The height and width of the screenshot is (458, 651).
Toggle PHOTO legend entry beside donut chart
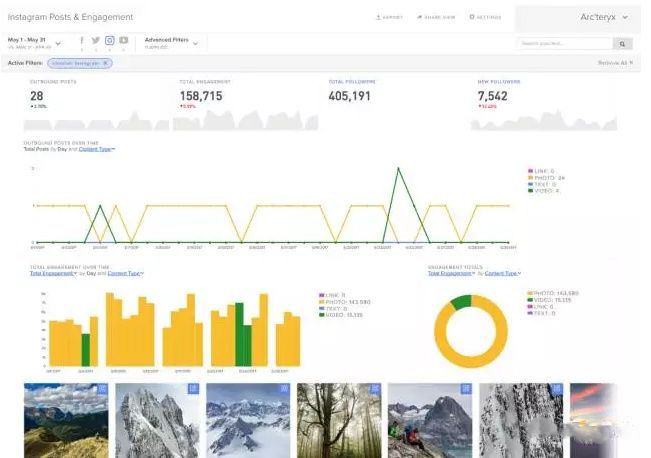(x=553, y=293)
